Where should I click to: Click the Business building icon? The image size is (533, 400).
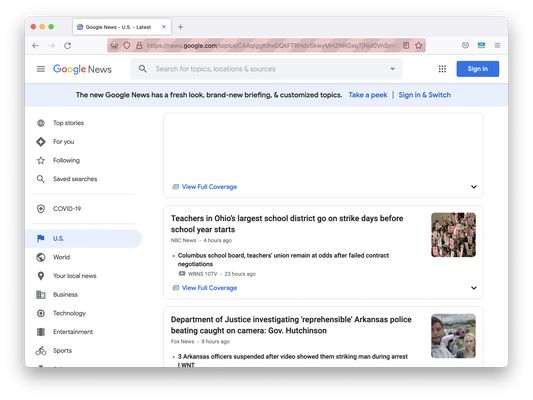(41, 295)
